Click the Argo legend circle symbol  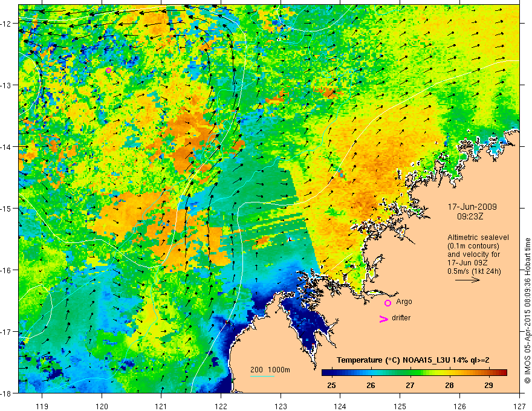click(388, 303)
